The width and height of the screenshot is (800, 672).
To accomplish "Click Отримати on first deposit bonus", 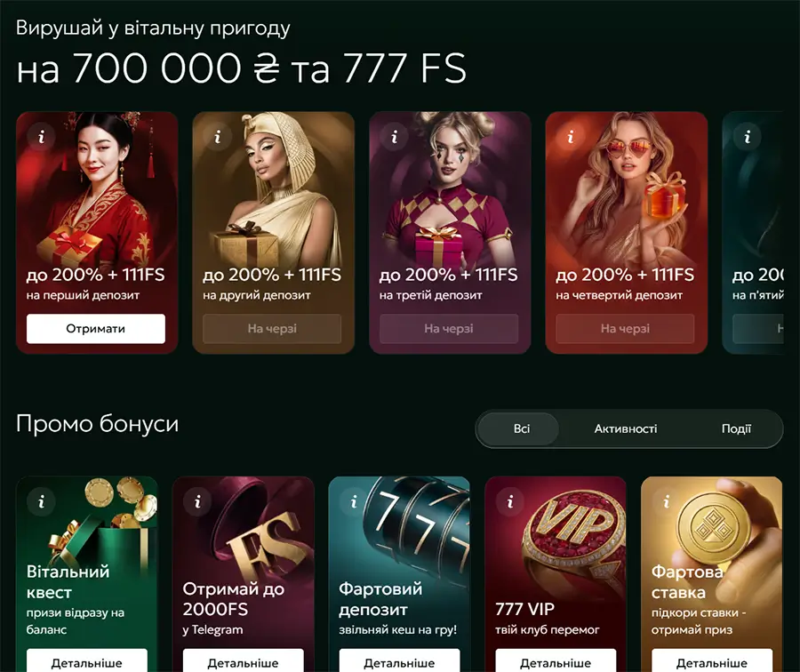I will [96, 329].
